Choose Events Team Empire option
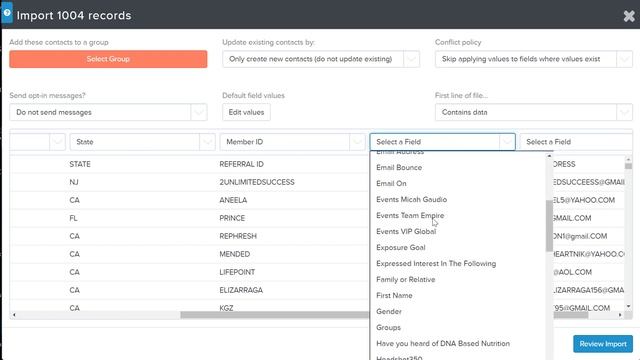 410,216
